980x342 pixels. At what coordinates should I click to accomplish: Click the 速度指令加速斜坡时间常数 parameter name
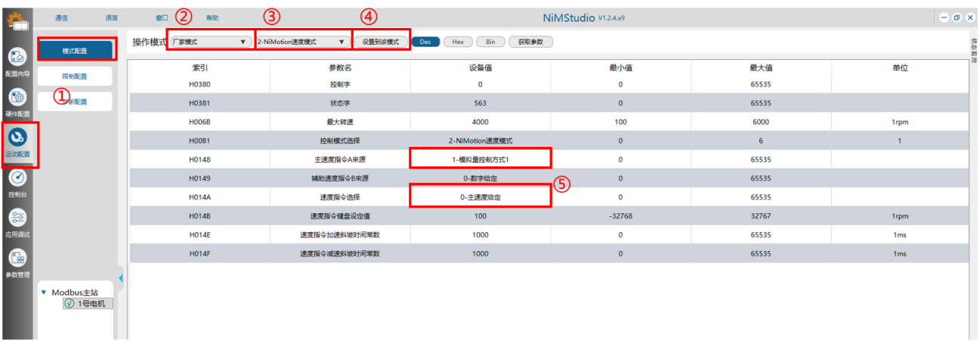click(340, 235)
